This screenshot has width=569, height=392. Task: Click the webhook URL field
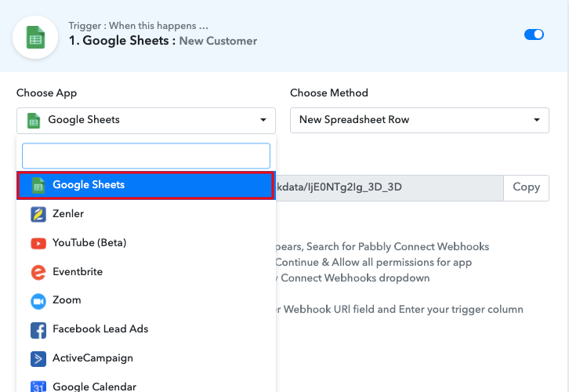click(x=390, y=187)
